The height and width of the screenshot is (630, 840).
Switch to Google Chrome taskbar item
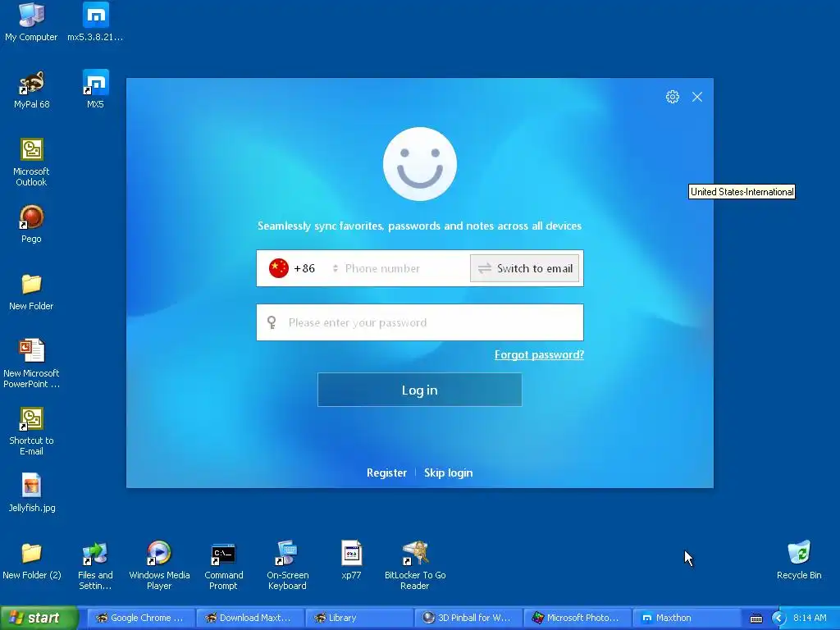(x=139, y=618)
